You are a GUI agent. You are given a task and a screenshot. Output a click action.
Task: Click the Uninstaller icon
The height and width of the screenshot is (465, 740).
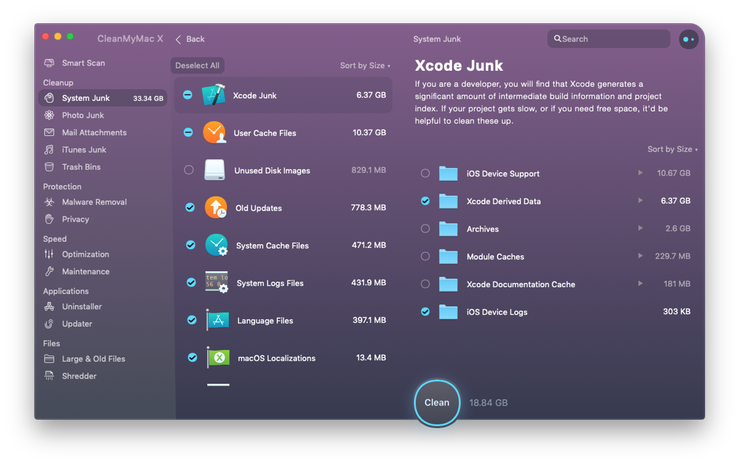49,306
